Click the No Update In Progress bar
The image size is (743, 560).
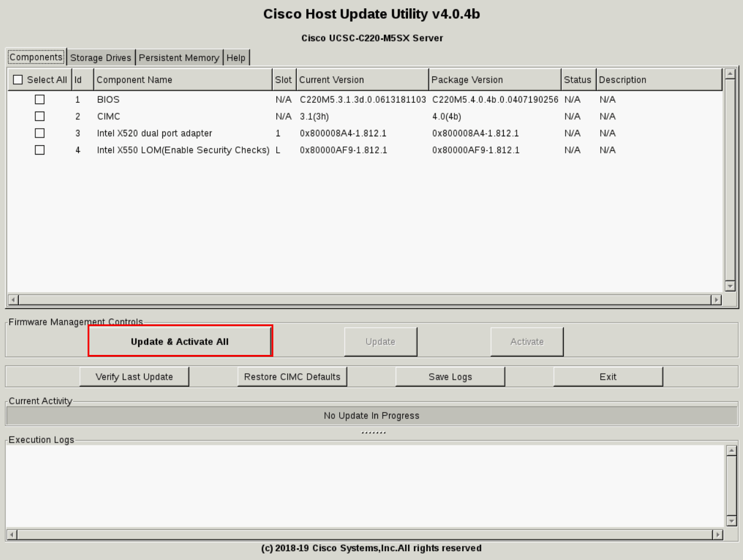tap(371, 415)
